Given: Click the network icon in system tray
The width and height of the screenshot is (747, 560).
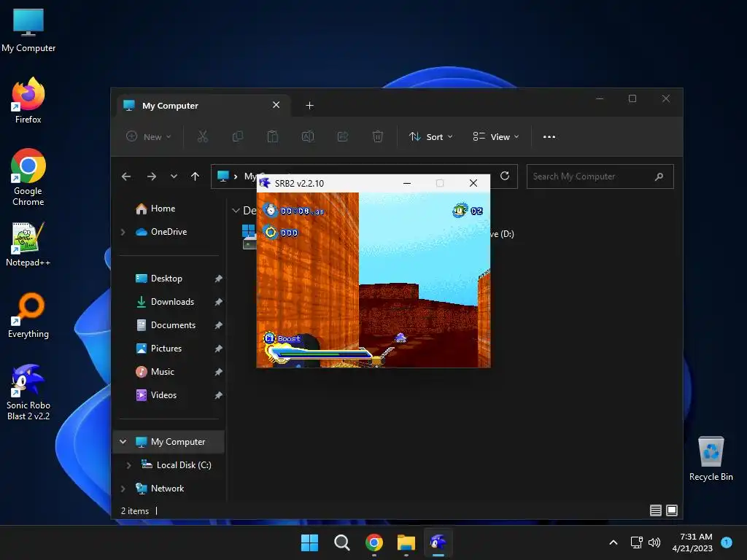Looking at the screenshot, I should pyautogui.click(x=636, y=542).
